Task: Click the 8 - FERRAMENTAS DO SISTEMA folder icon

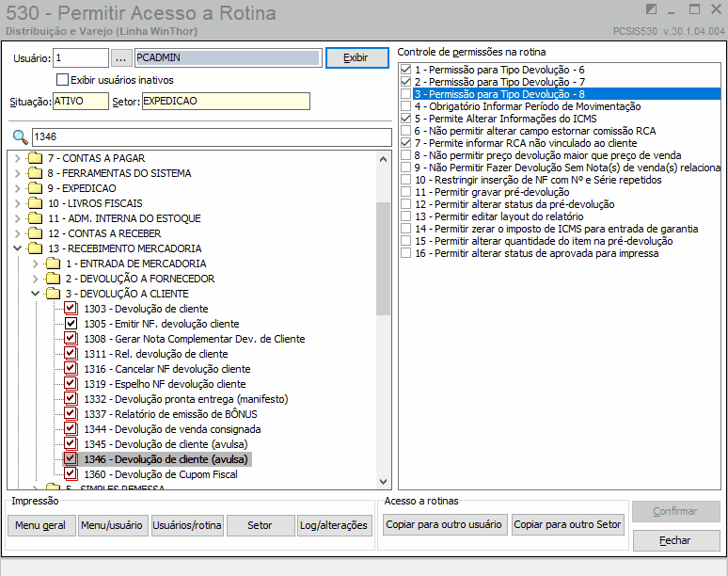Action: click(35, 173)
